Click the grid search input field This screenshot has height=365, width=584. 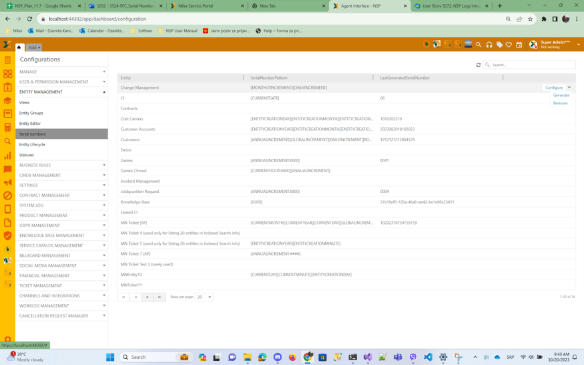[x=529, y=65]
